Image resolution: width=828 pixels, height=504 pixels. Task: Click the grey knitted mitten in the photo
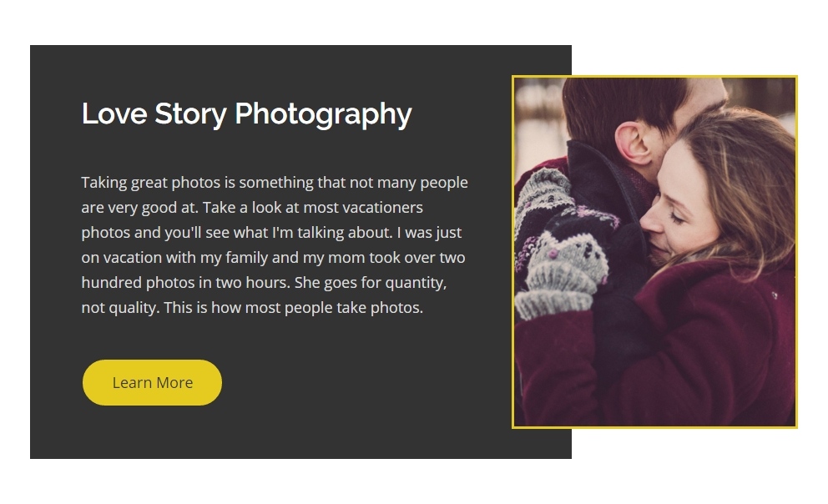click(560, 267)
